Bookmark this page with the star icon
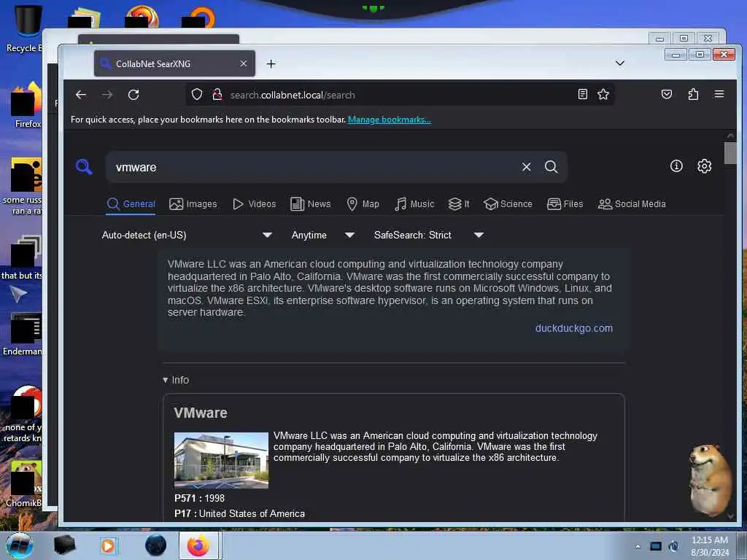Viewport: 747px width, 560px height. tap(603, 94)
